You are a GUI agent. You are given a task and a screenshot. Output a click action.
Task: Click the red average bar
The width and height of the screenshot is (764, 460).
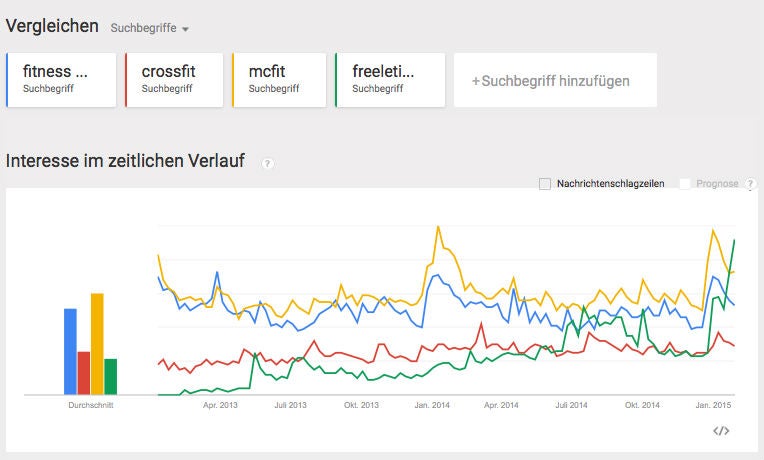click(x=84, y=373)
